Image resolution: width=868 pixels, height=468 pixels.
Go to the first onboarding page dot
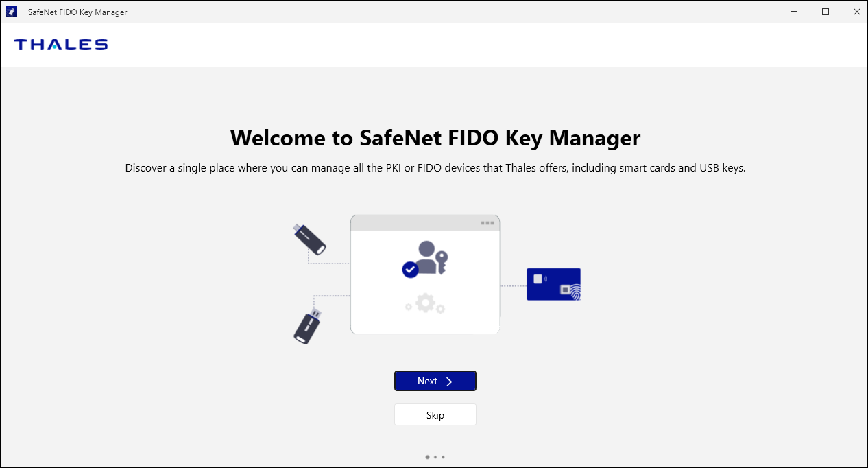tap(427, 456)
